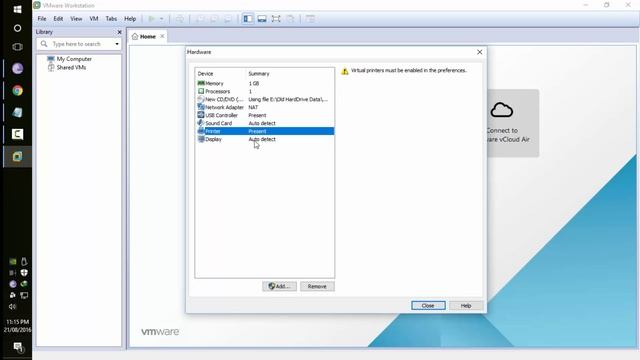Select the Memory device row
The image size is (640, 360).
(264, 83)
